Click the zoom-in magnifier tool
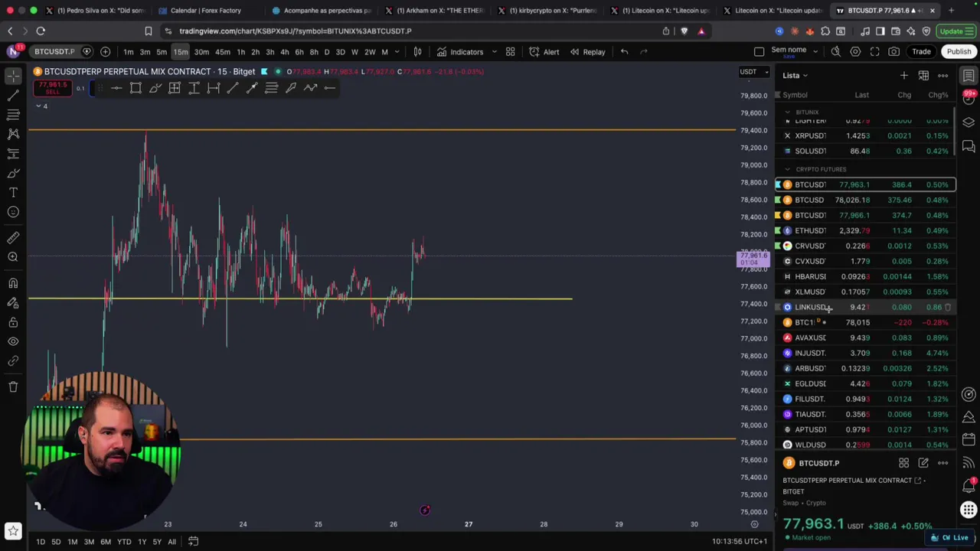Viewport: 980px width, 551px height. point(13,257)
